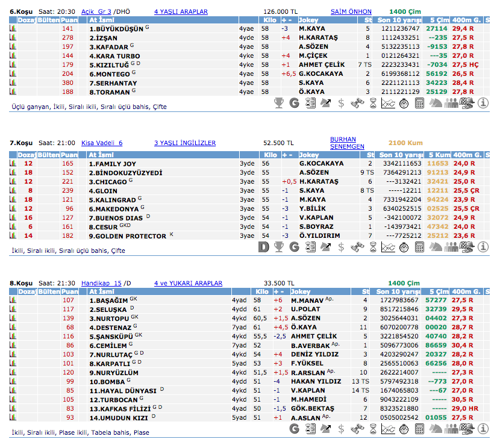
Task: Open the stats chart icon next to FAMILY JOY
Action: point(13,163)
